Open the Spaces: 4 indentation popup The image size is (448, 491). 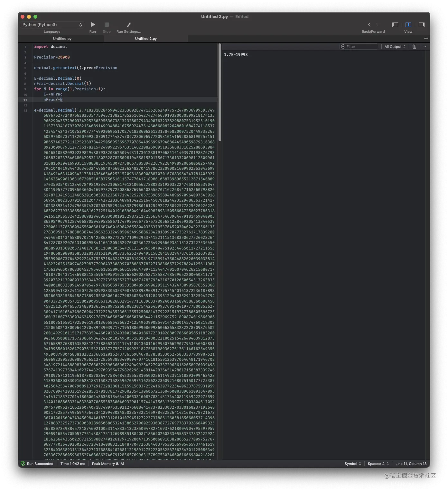click(x=378, y=464)
